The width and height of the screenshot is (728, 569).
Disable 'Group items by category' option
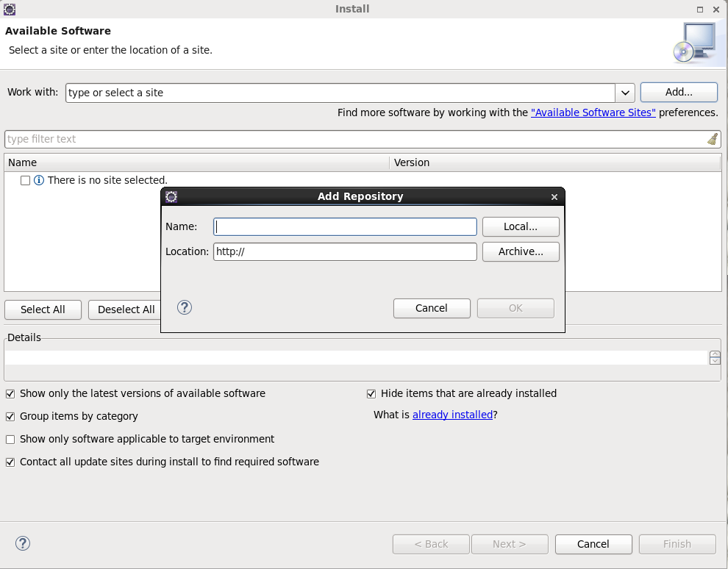tap(10, 416)
